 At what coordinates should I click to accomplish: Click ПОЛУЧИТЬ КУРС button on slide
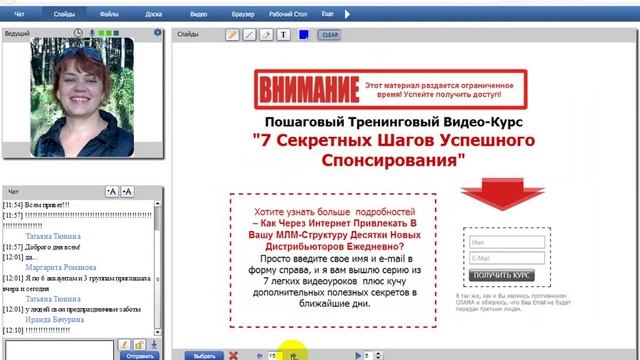(502, 275)
